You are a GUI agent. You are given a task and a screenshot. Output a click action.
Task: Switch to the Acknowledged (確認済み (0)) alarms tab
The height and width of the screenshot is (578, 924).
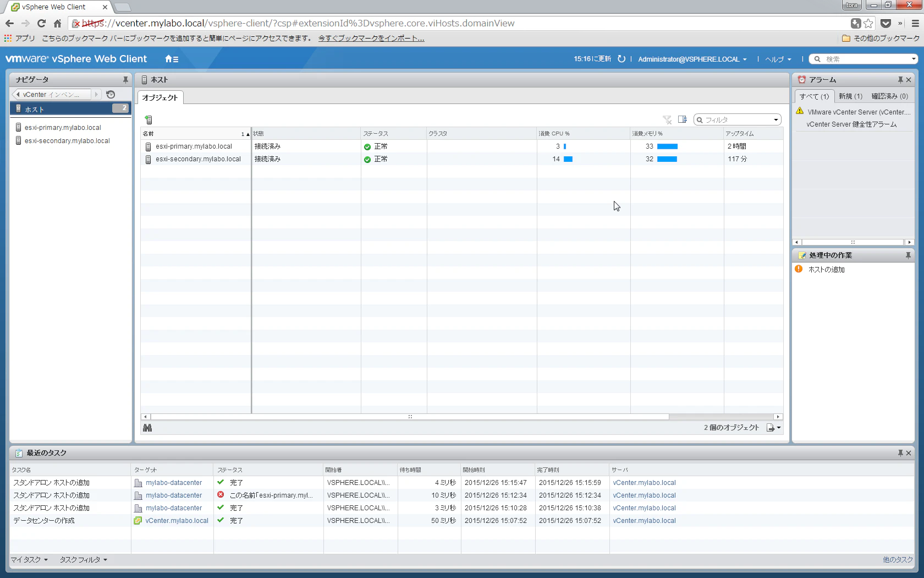click(890, 96)
